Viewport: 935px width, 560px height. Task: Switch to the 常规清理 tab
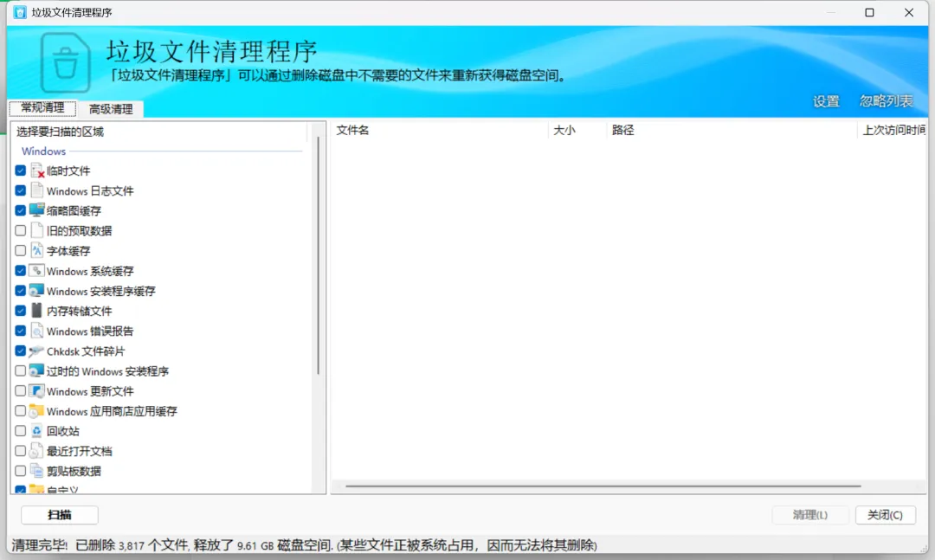click(x=42, y=108)
